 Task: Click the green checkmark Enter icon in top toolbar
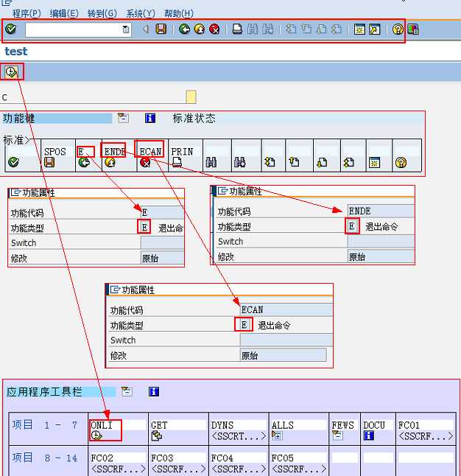[11, 29]
